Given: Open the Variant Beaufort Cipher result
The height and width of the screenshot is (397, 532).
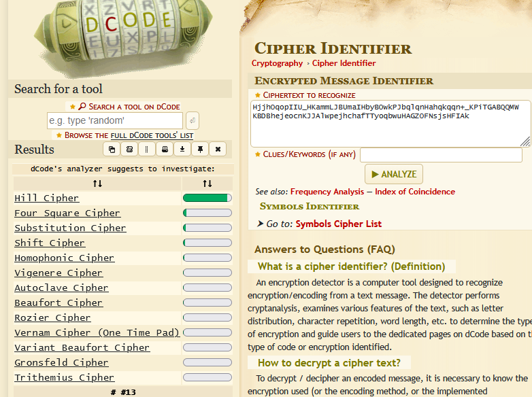Looking at the screenshot, I should pos(82,347).
